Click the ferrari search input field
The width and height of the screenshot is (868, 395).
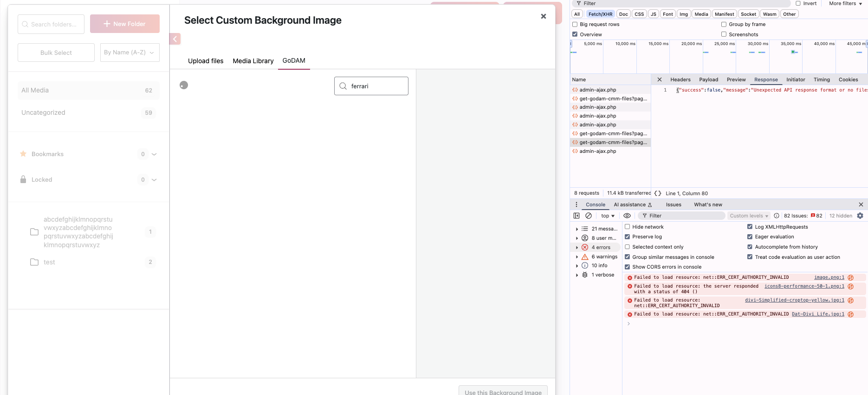click(376, 86)
